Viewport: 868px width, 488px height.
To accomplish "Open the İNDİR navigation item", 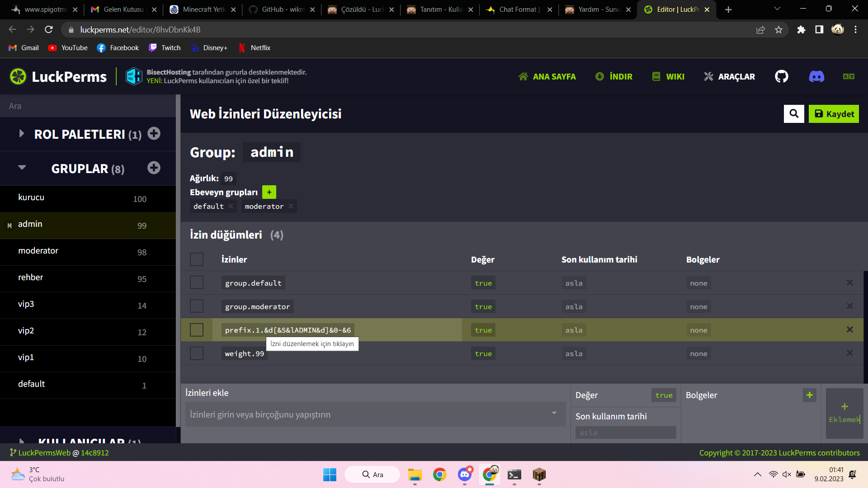I will tap(613, 76).
